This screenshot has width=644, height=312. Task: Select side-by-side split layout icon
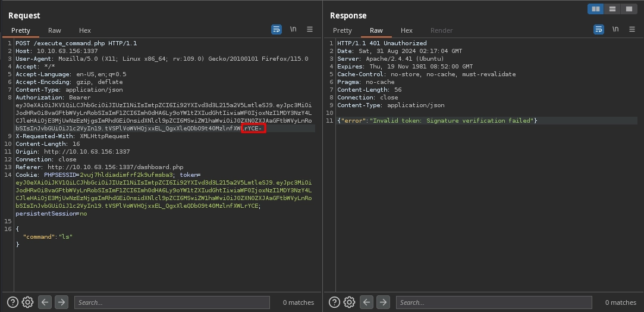pos(595,9)
